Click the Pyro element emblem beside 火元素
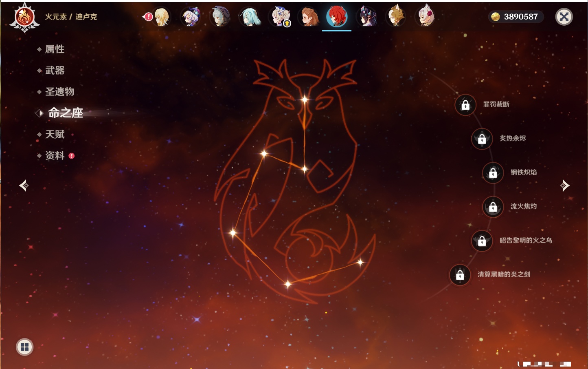 (x=24, y=17)
